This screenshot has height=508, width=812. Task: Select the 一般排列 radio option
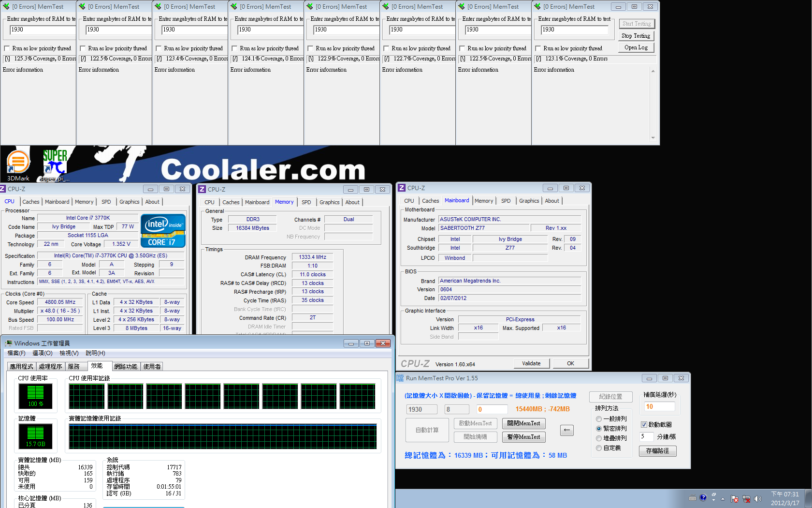pyautogui.click(x=599, y=419)
